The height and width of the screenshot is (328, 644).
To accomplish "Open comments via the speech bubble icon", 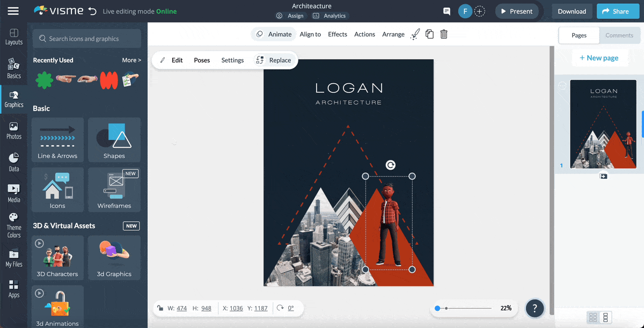I will [x=446, y=11].
